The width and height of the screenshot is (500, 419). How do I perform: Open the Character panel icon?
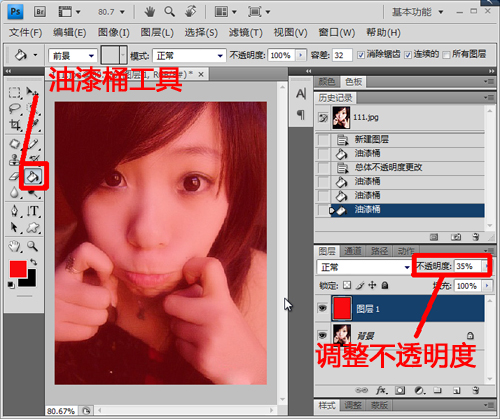pyautogui.click(x=301, y=94)
